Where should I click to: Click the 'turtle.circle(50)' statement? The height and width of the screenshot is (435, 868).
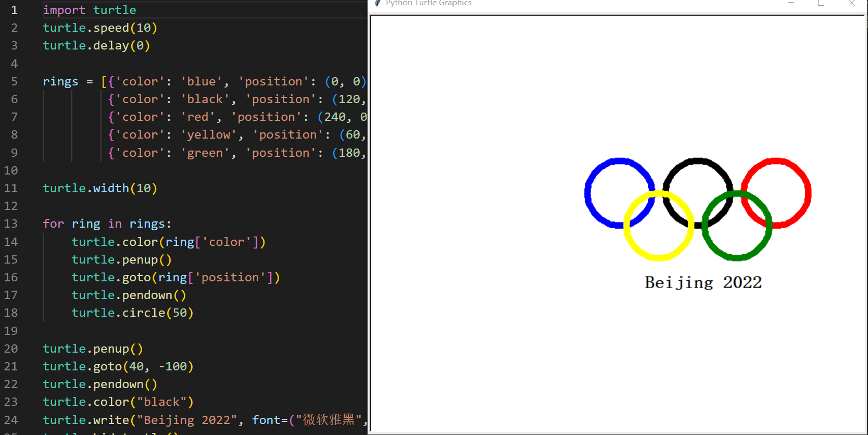[132, 313]
